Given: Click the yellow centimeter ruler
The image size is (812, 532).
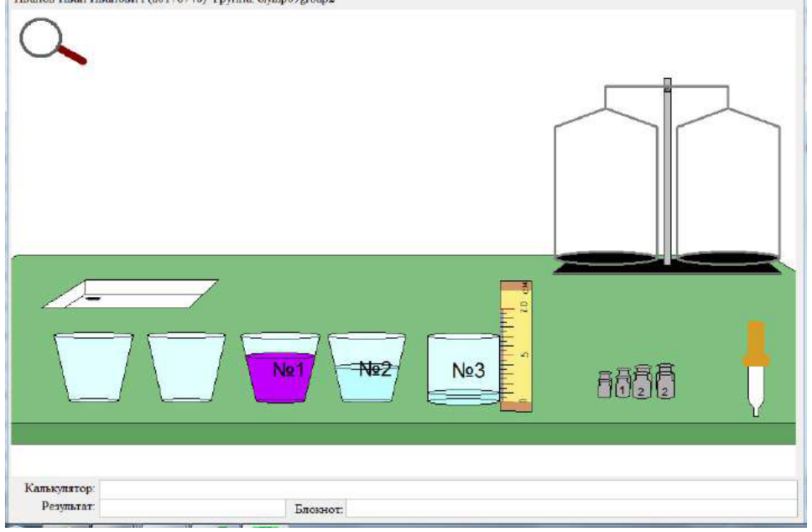Looking at the screenshot, I should (x=516, y=346).
